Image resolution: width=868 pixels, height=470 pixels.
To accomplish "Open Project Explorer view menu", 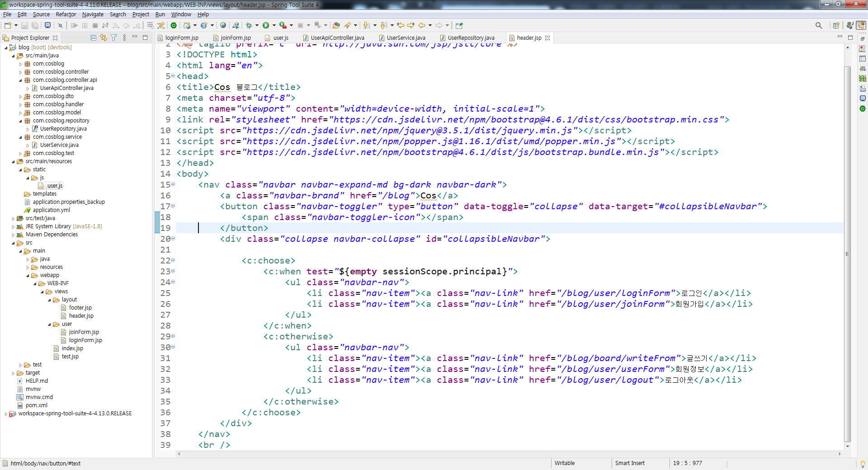I will (124, 38).
